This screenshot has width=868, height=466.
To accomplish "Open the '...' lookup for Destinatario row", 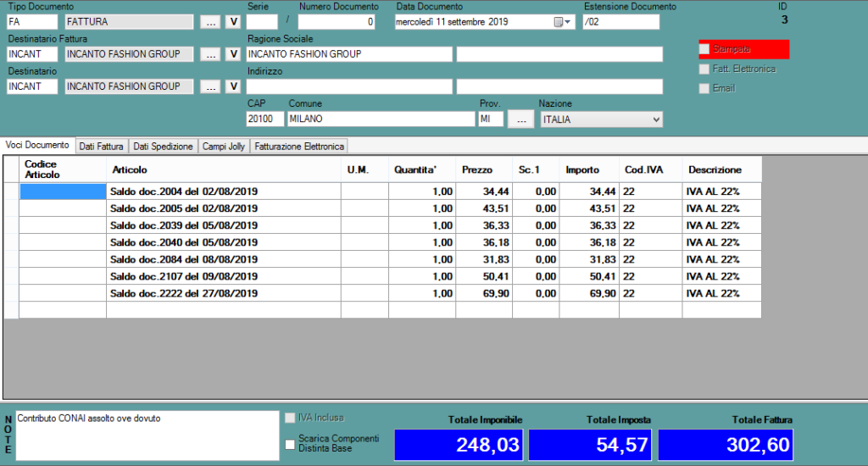I will pos(210,86).
